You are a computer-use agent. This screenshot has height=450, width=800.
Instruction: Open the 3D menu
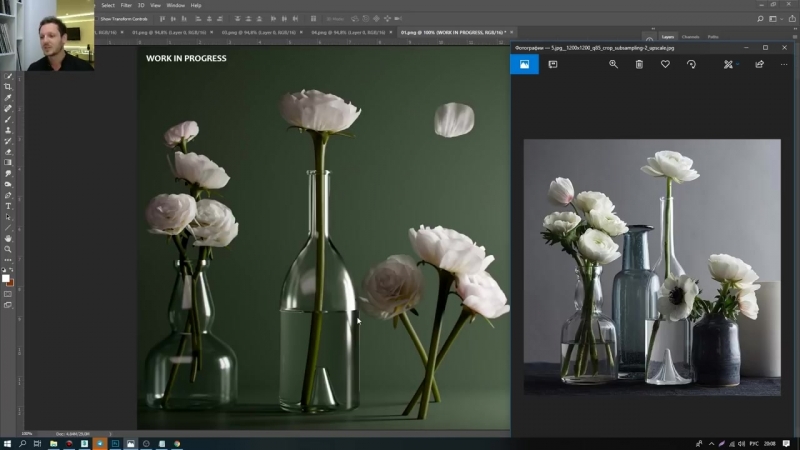141,5
